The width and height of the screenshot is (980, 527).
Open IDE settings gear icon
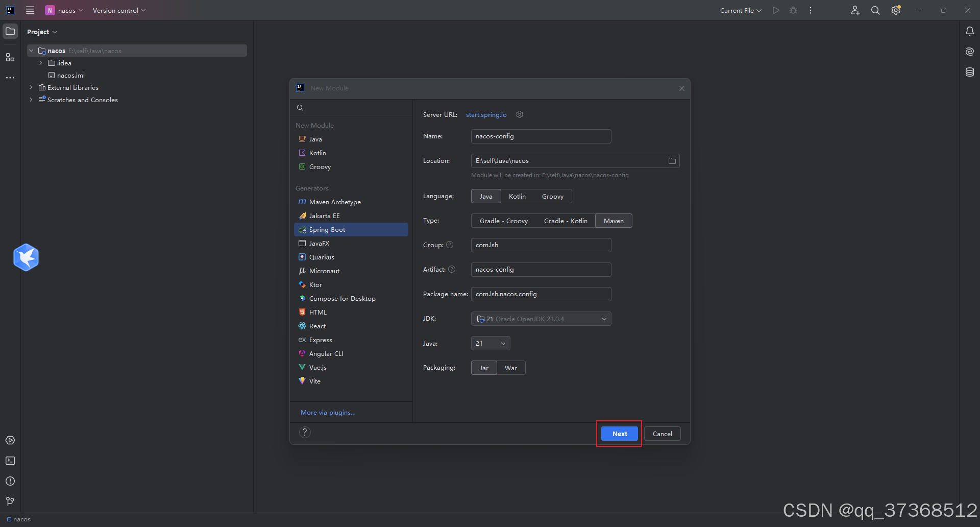(x=896, y=10)
